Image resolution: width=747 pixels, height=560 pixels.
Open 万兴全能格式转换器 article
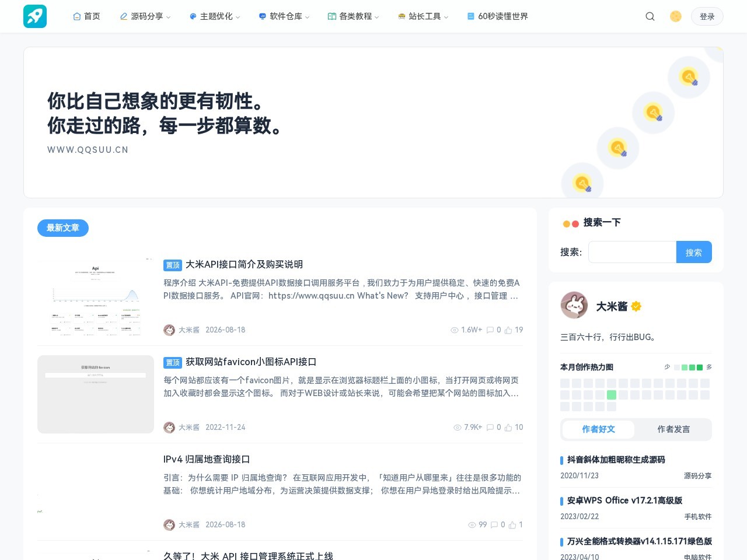coord(639,541)
